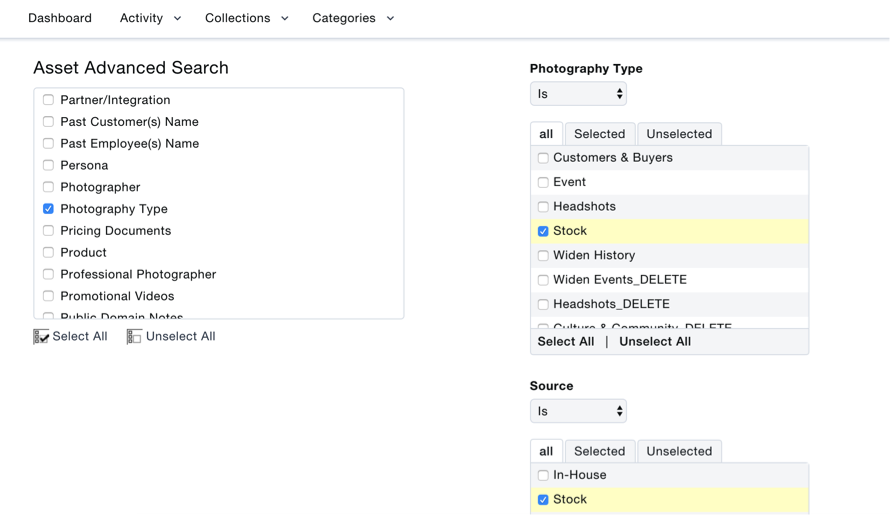Check Customers & Buyers option

click(543, 158)
